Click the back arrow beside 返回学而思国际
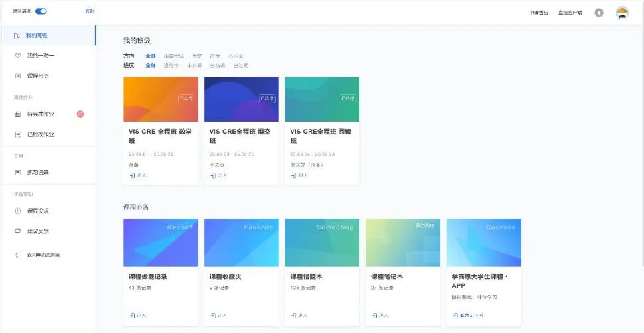This screenshot has height=333, width=644. [18, 255]
